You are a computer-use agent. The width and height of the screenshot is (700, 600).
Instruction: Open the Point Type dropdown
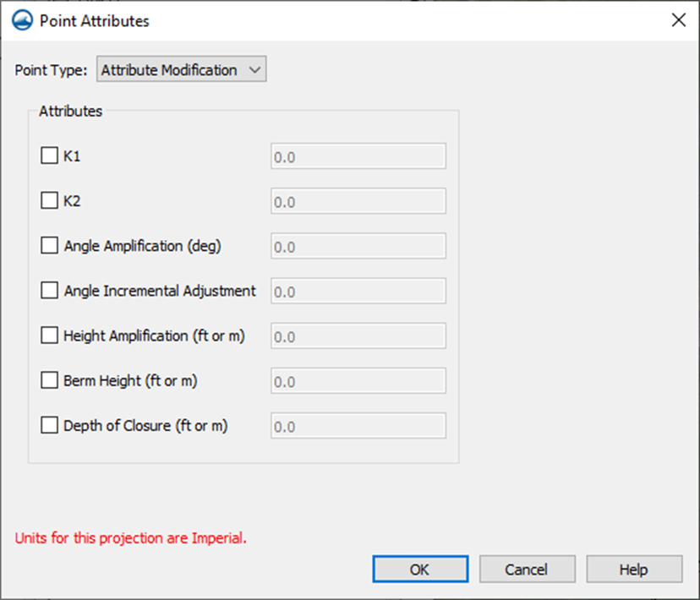(x=181, y=69)
